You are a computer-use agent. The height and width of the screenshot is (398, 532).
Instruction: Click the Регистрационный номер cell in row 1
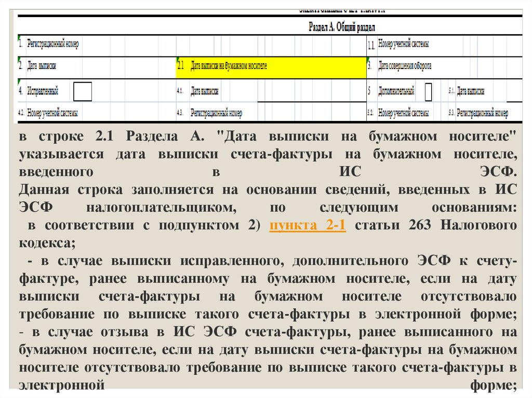pos(53,45)
